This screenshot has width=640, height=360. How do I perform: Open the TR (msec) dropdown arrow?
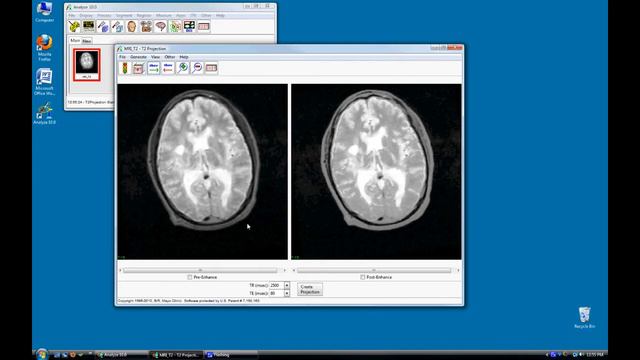[x=287, y=285]
